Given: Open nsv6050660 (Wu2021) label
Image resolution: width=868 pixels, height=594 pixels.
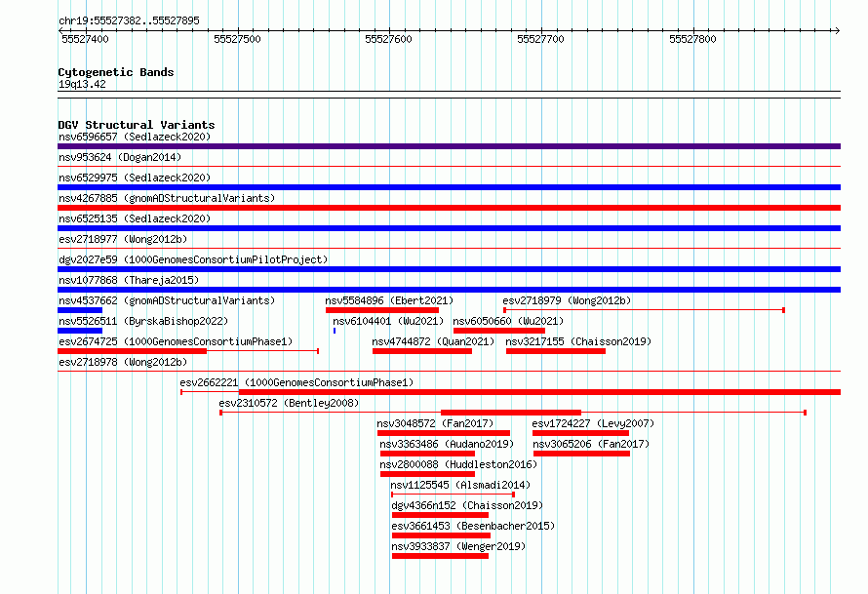Looking at the screenshot, I should [x=508, y=321].
